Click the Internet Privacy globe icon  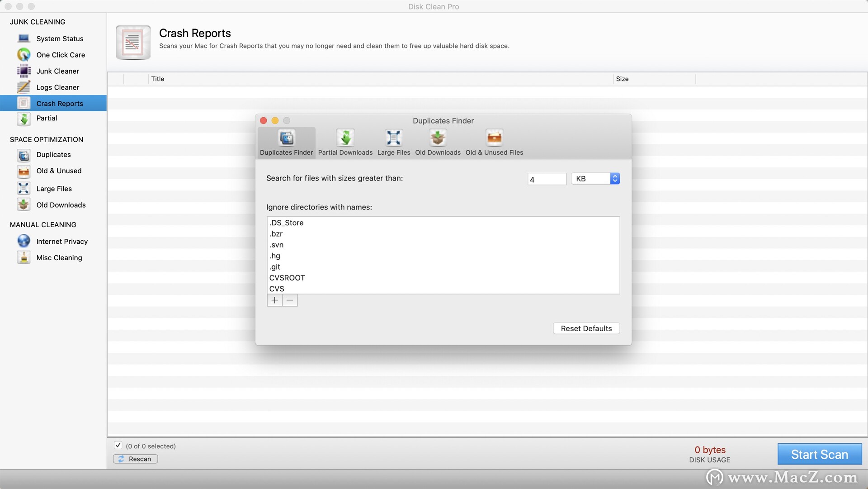pos(24,241)
